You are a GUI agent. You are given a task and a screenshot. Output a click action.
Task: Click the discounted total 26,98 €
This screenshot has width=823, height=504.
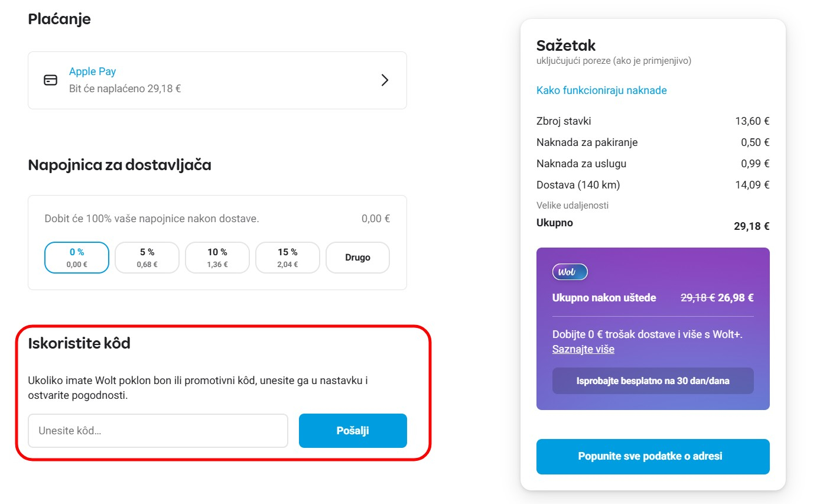click(x=737, y=298)
